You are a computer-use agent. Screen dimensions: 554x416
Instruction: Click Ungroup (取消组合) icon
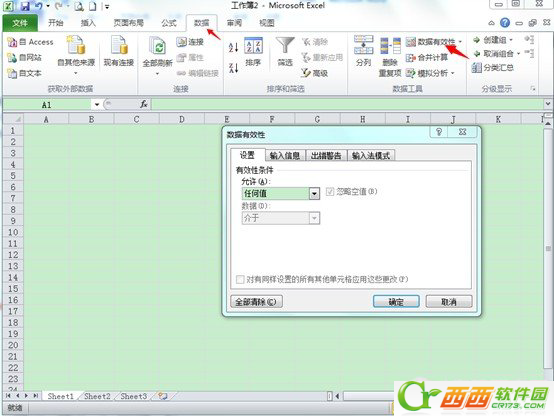pos(477,54)
